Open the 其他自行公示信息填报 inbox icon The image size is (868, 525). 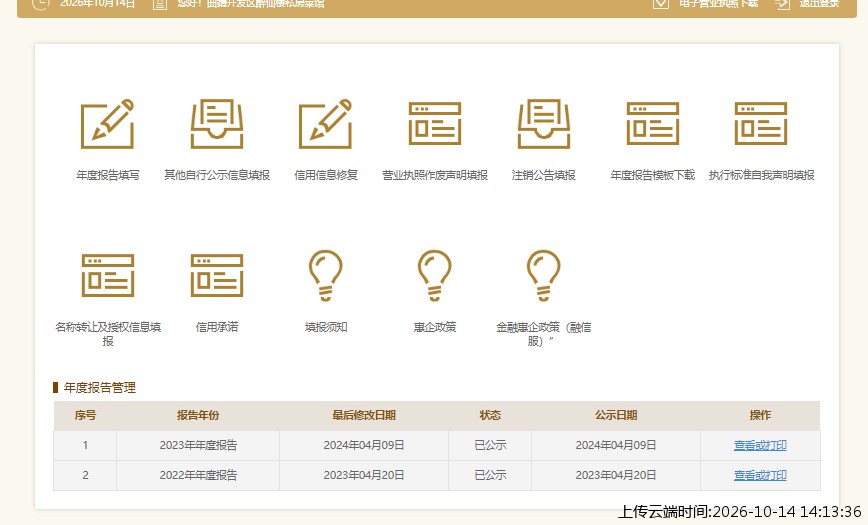[x=216, y=124]
